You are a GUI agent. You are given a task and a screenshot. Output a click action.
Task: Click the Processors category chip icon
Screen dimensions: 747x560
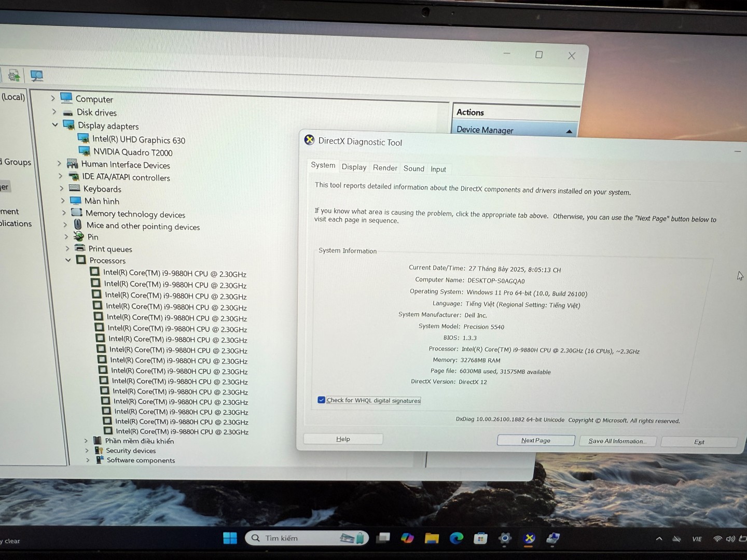[x=81, y=259]
